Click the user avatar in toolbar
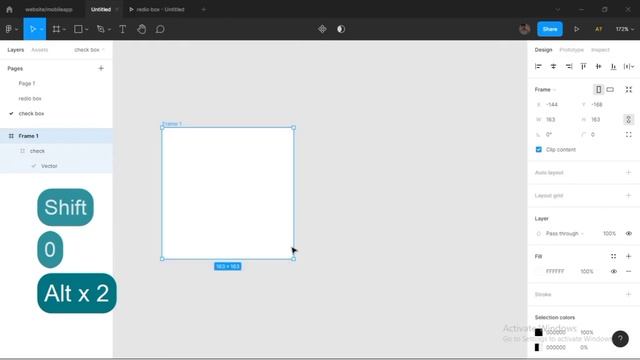This screenshot has width=640, height=360. coord(524,29)
